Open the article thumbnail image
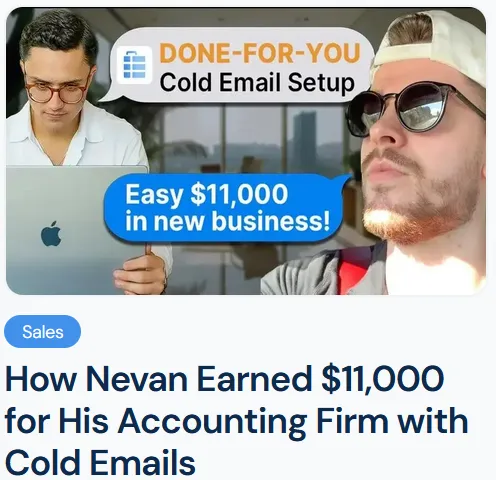This screenshot has height=480, width=496. click(246, 151)
